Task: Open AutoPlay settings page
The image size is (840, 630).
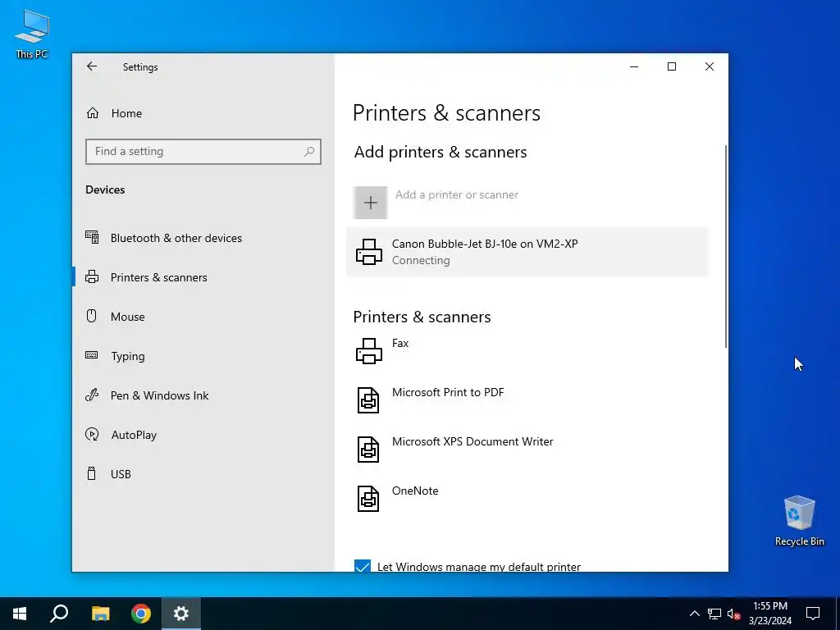Action: tap(203, 435)
